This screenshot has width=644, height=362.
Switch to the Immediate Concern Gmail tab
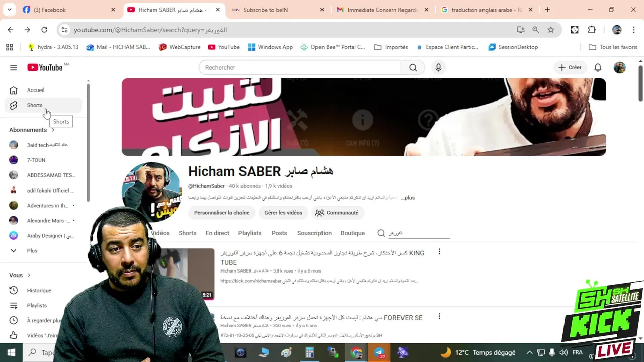[383, 10]
